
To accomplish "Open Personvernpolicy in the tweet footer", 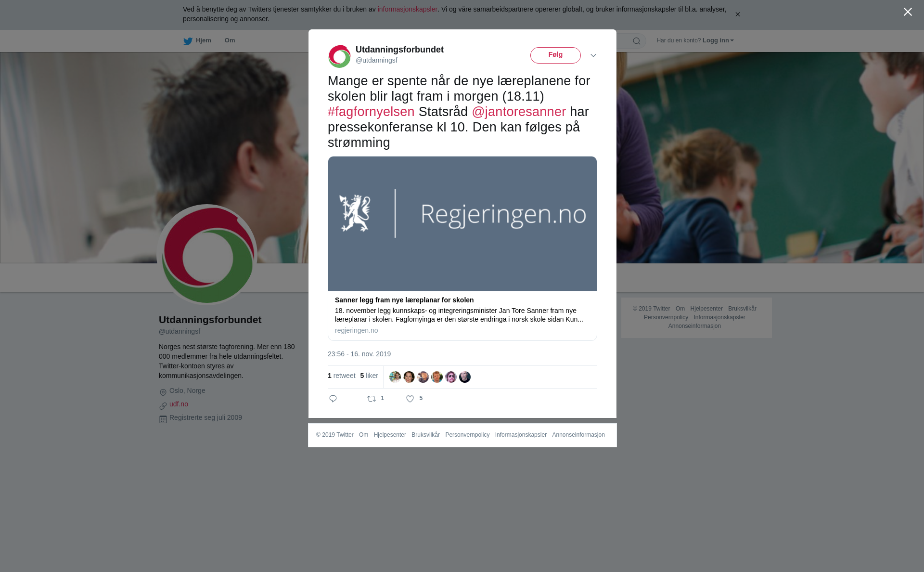I will (467, 435).
